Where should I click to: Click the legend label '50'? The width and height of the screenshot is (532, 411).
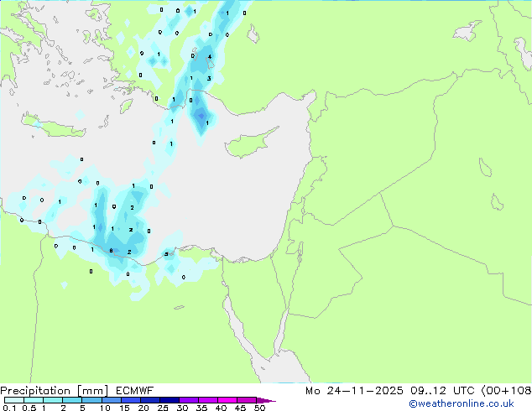click(259, 408)
